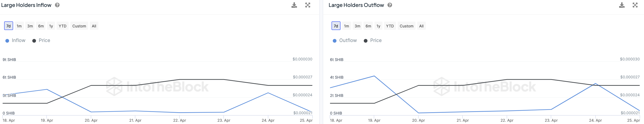The image size is (644, 124).
Task: Download the Large Holders Inflow chart
Action: pos(294,5)
